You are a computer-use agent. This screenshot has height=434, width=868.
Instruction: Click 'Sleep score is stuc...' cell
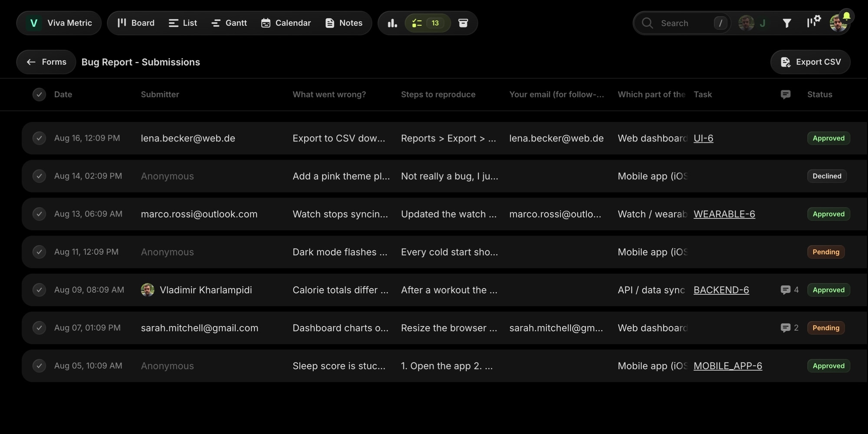click(339, 366)
